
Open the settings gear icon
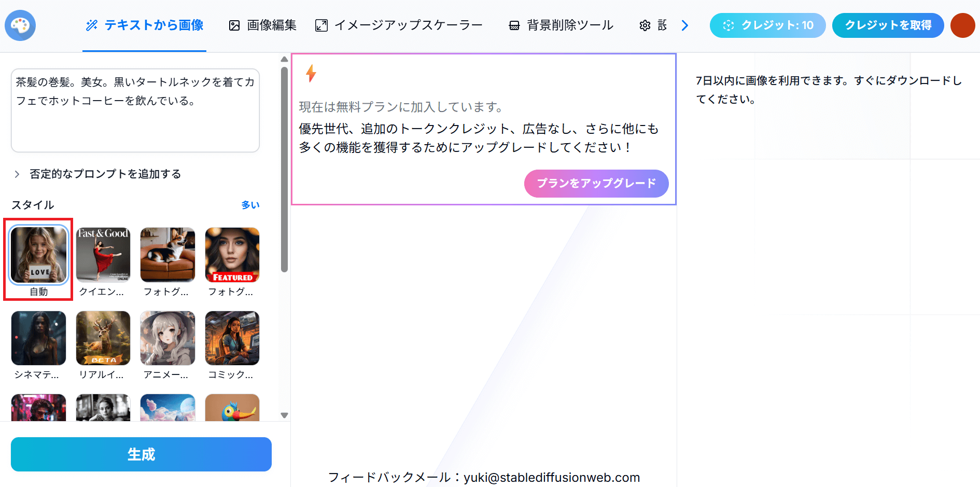(x=645, y=25)
